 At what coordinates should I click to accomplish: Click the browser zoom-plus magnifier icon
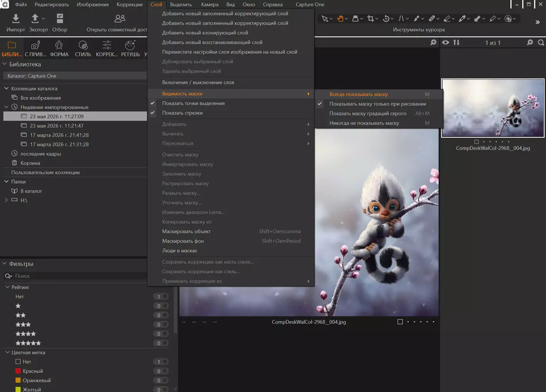[x=530, y=42]
